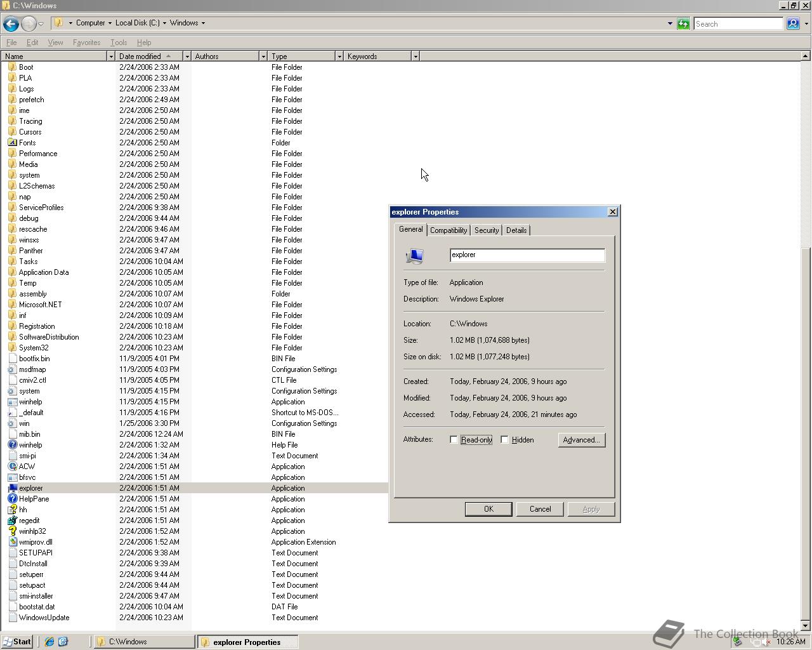Click the vertical scrollbar up arrow

(806, 56)
